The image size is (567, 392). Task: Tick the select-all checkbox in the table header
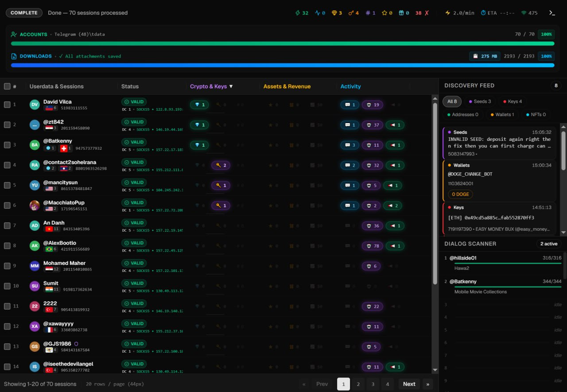pos(7,86)
